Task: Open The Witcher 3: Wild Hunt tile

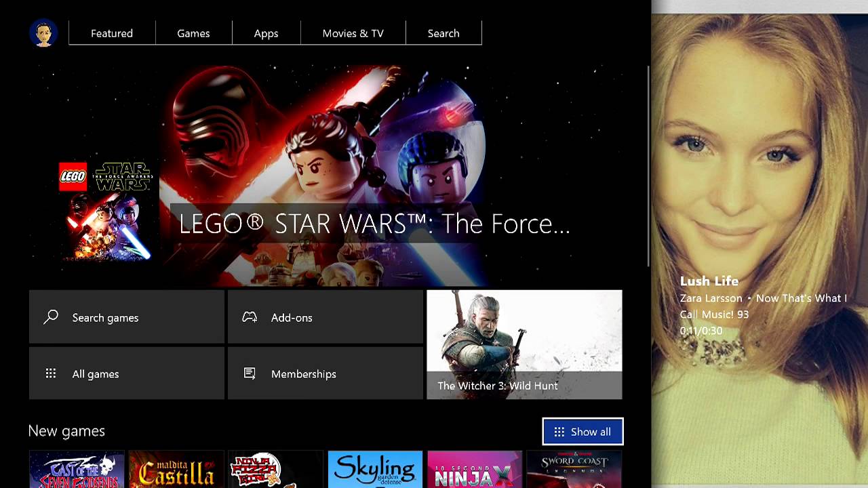Action: pos(524,345)
